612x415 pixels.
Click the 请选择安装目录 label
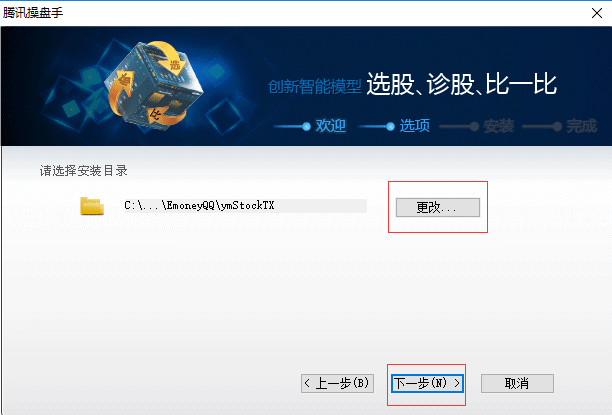84,171
